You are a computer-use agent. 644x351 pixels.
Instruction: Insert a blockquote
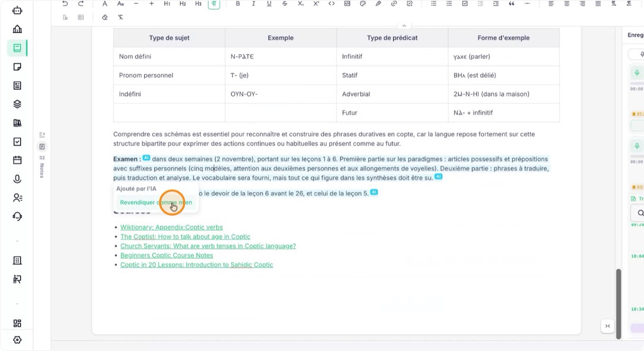[512, 4]
